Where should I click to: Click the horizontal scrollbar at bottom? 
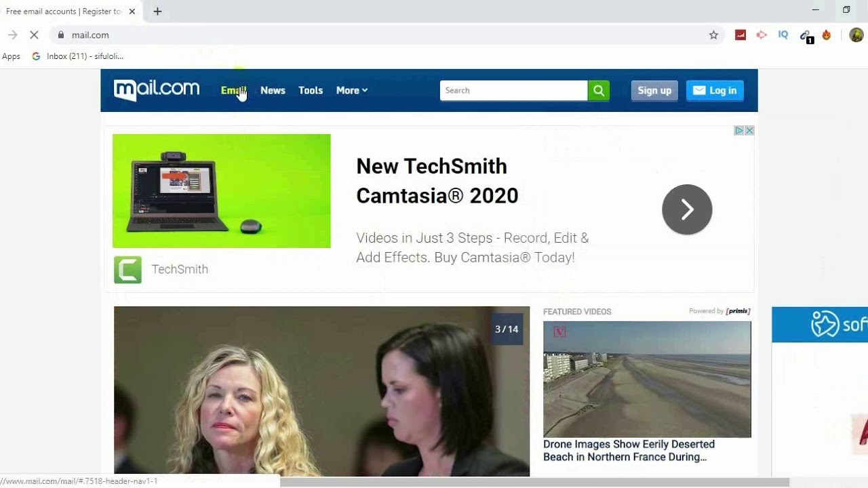[534, 482]
